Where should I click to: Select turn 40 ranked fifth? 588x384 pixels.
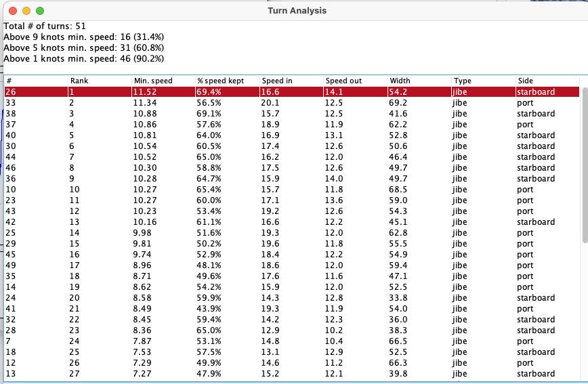pyautogui.click(x=291, y=135)
